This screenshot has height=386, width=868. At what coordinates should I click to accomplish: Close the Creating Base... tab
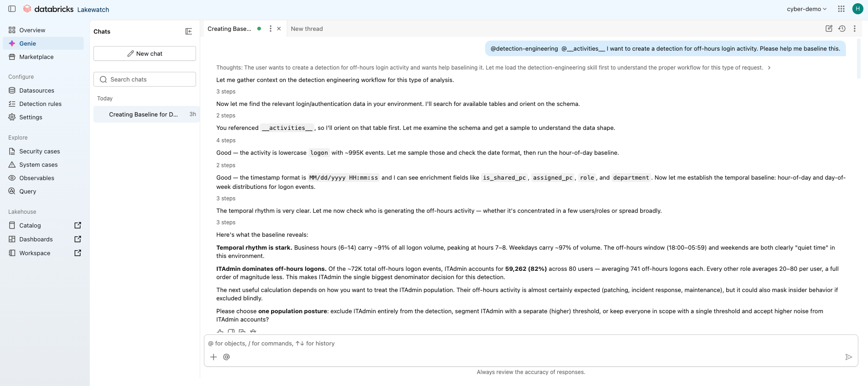[x=279, y=29]
